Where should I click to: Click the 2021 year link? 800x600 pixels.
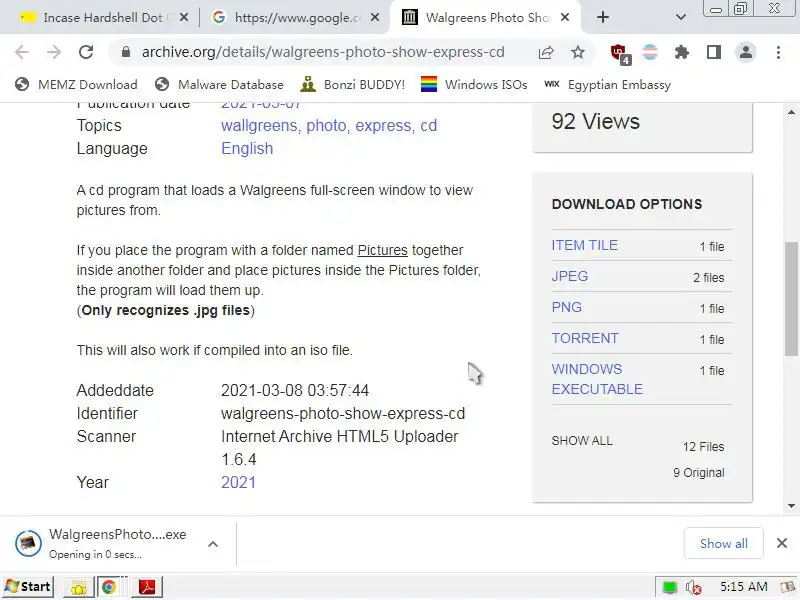click(x=238, y=483)
